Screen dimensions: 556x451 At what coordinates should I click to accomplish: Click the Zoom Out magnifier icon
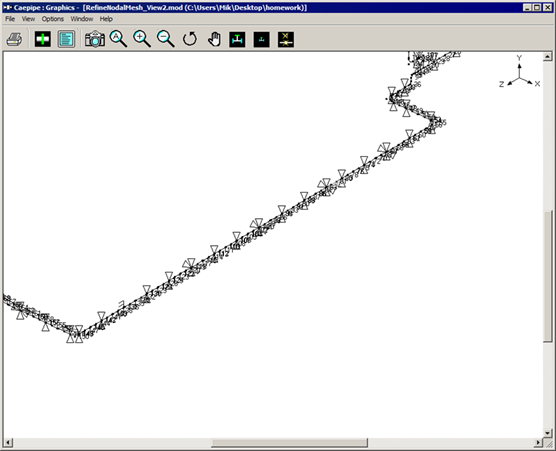click(x=166, y=39)
